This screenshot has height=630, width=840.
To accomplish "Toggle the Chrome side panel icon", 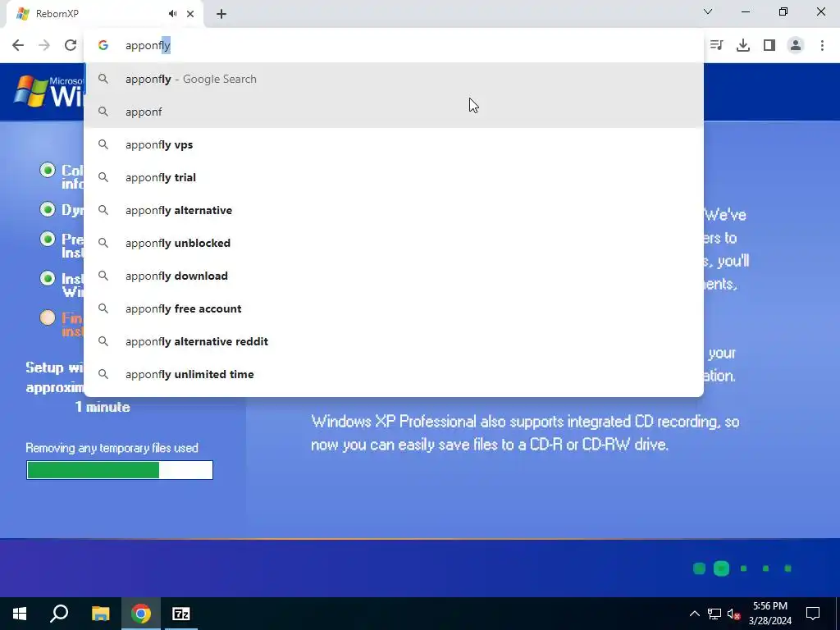I will pos(769,45).
